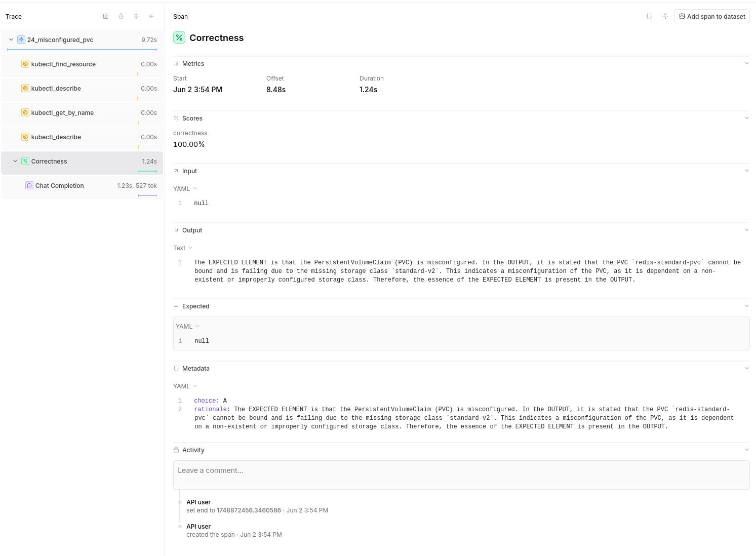Collapse the Trace panel using the left-arrow icon

click(151, 16)
